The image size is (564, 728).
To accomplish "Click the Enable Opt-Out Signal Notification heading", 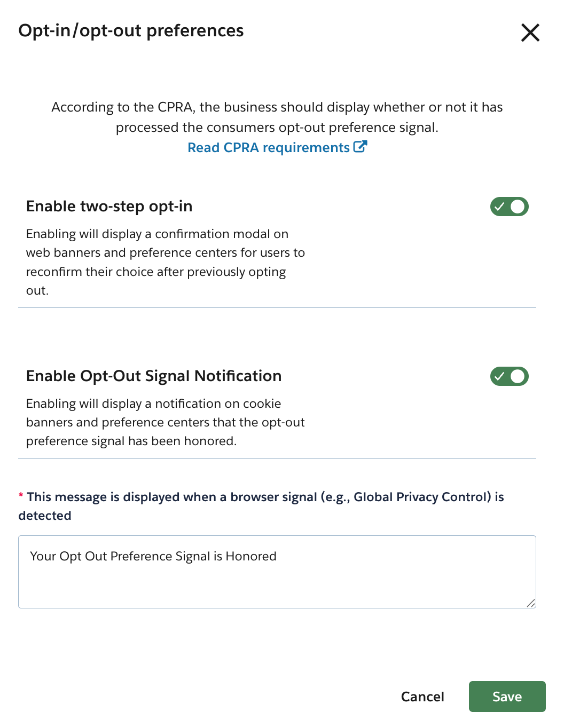I will pyautogui.click(x=154, y=376).
